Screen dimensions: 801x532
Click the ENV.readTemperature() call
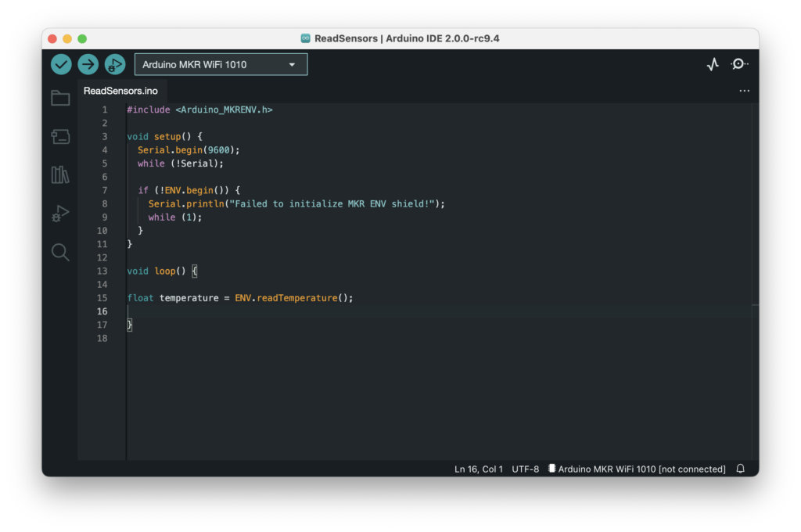[291, 298]
